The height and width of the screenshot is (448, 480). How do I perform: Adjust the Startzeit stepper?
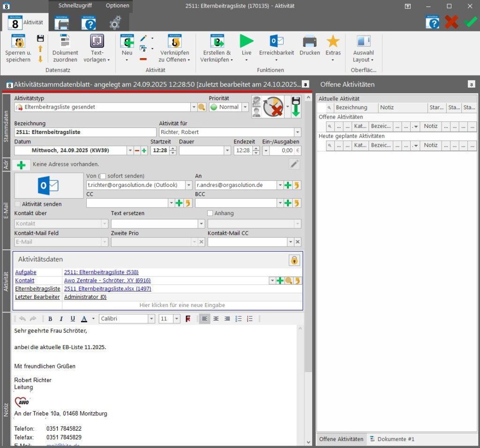pos(172,150)
